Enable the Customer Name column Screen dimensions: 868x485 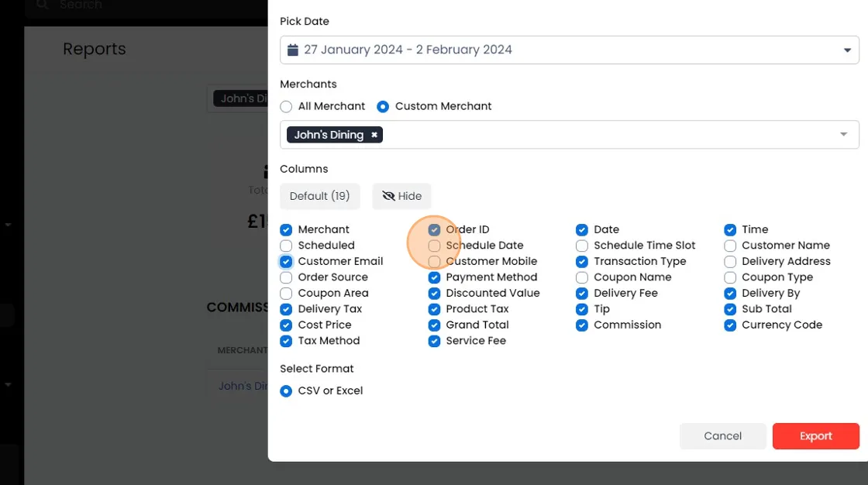tap(730, 246)
